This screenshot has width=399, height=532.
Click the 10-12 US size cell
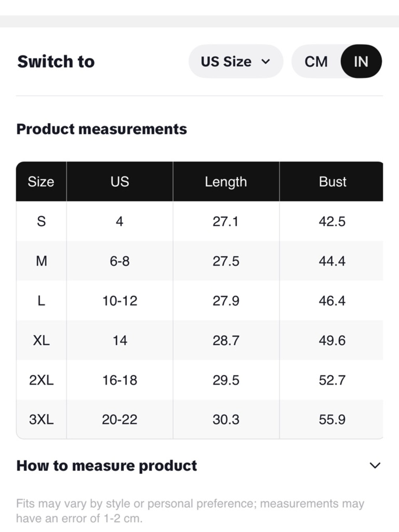[120, 300]
